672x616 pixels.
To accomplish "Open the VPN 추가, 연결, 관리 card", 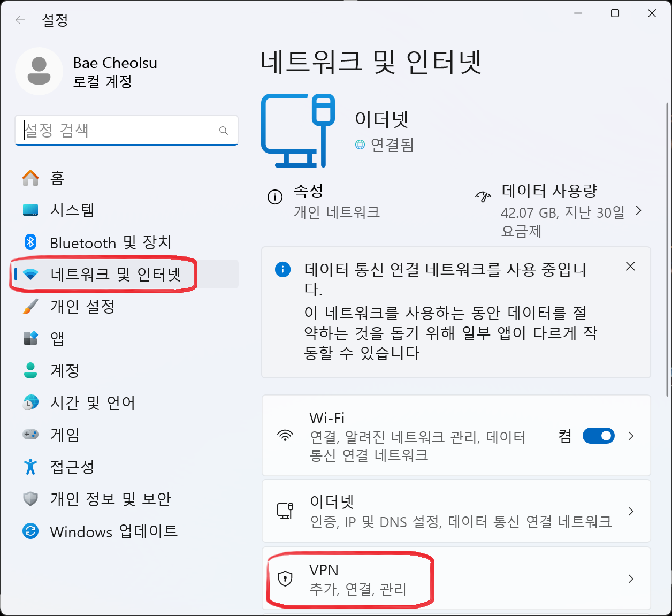I will coord(456,579).
